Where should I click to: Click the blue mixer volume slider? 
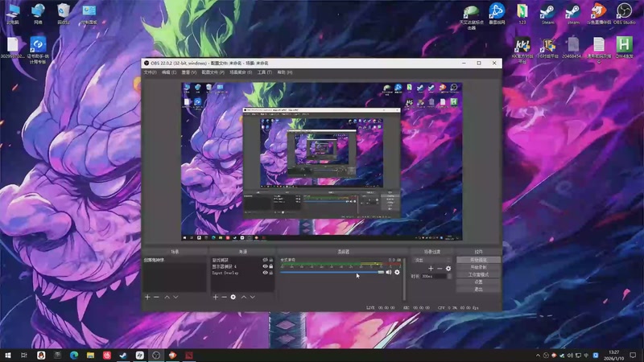pyautogui.click(x=332, y=272)
